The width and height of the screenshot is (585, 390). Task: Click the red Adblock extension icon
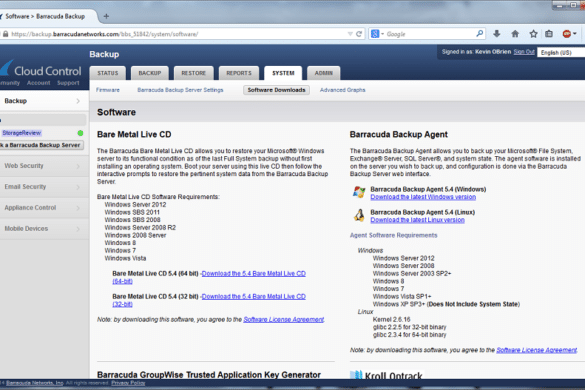567,34
